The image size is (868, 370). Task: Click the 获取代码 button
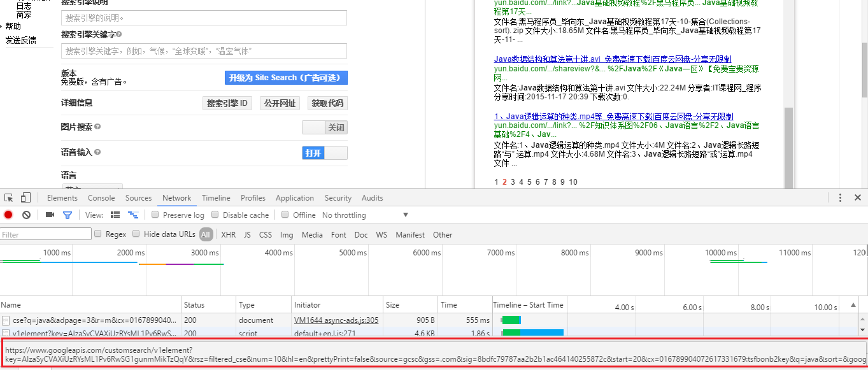[x=327, y=103]
